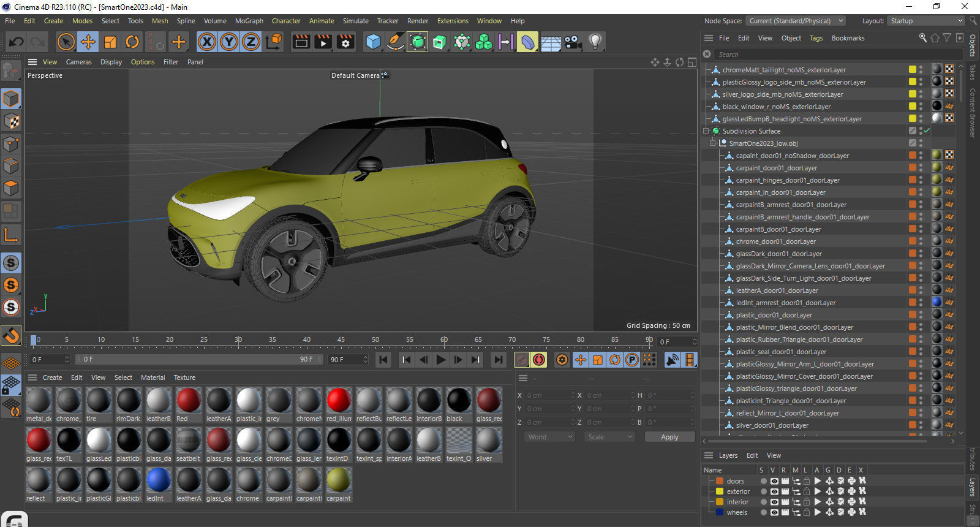Viewport: 980px width, 527px height.
Task: Click the Apply button
Action: 669,437
